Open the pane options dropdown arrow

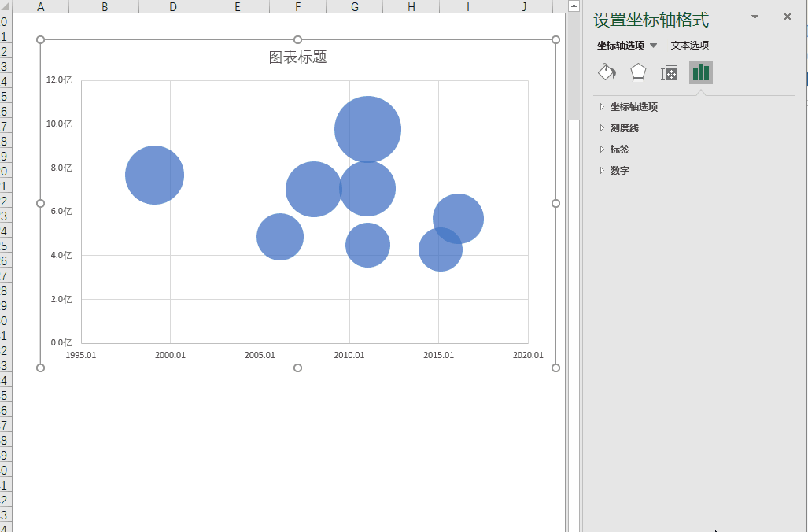[755, 17]
